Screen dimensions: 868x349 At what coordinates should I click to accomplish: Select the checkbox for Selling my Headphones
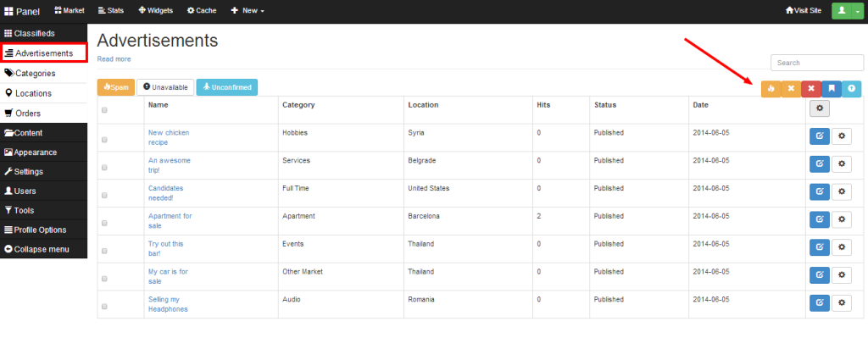click(104, 307)
